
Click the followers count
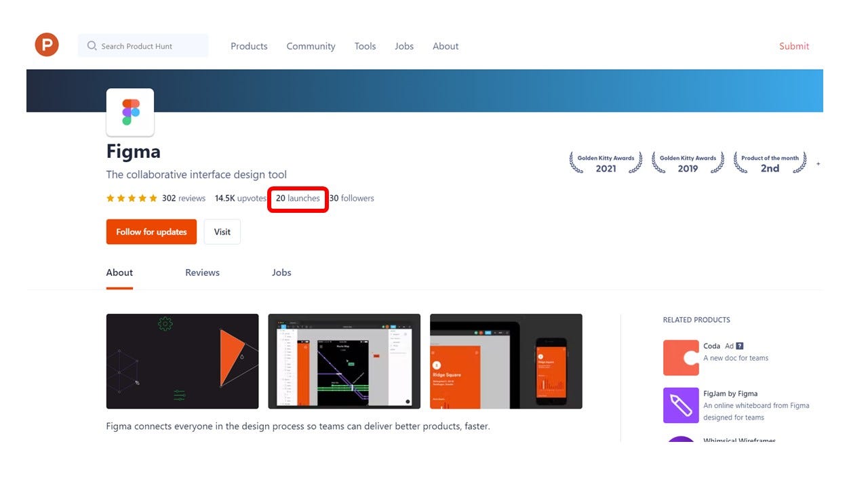coord(352,199)
